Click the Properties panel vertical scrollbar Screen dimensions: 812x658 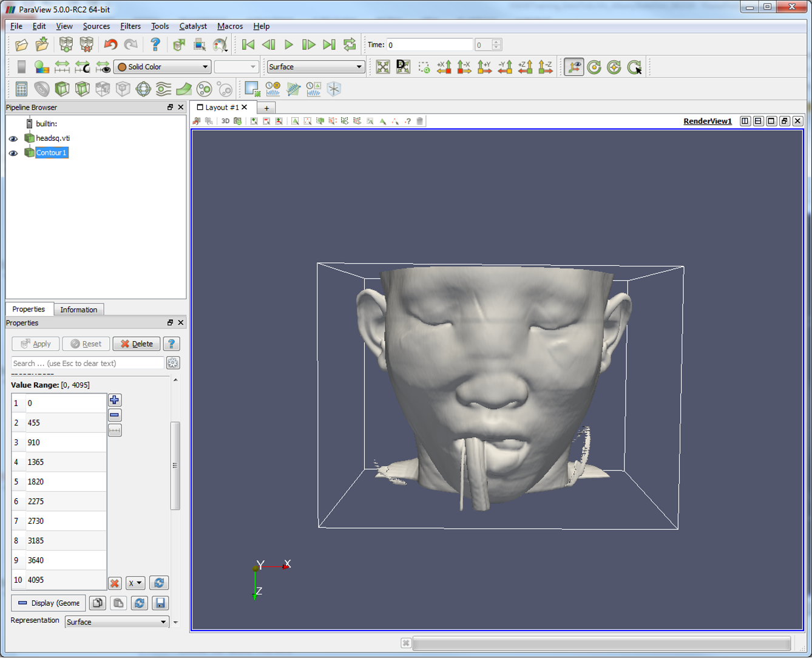coord(175,466)
